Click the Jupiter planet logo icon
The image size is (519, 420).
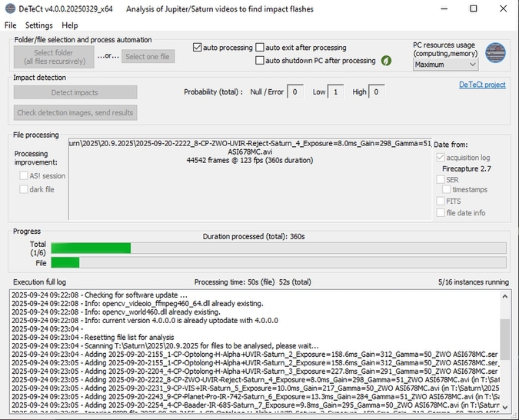pyautogui.click(x=496, y=53)
